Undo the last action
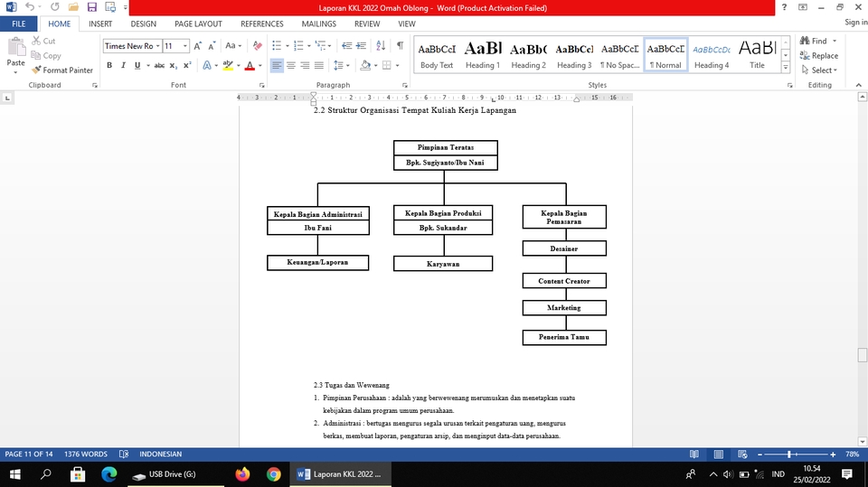Image resolution: width=868 pixels, height=487 pixels. pyautogui.click(x=30, y=7)
